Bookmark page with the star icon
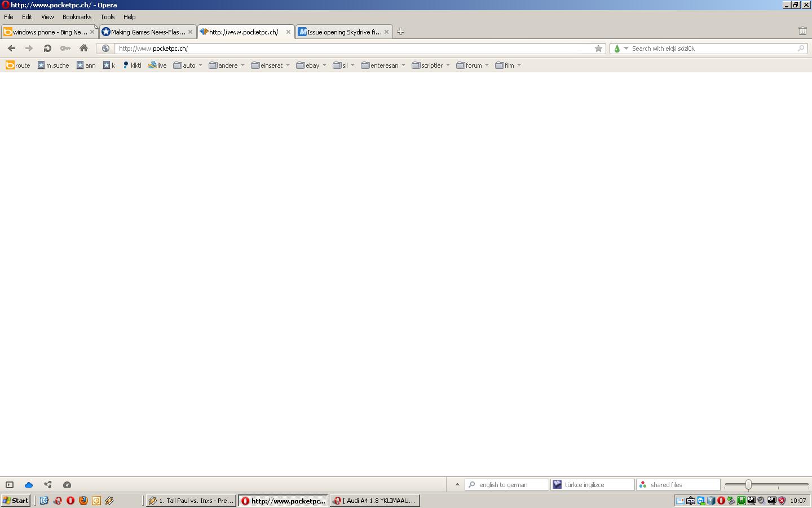The height and width of the screenshot is (508, 812). [x=598, y=49]
